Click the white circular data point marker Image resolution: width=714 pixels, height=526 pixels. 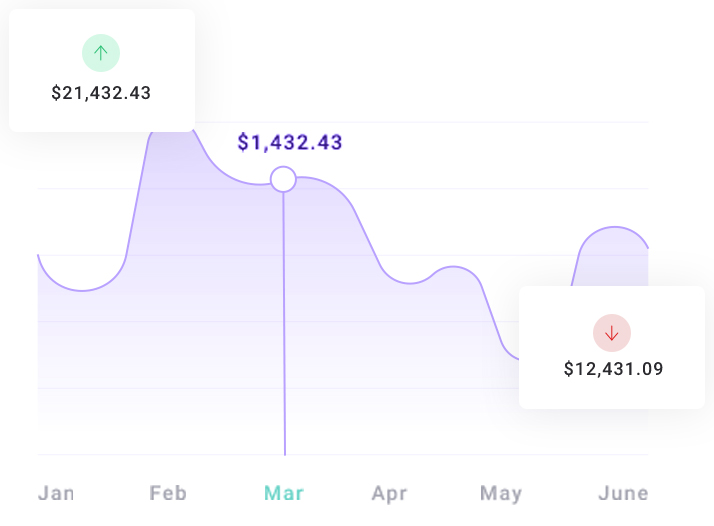click(x=283, y=179)
